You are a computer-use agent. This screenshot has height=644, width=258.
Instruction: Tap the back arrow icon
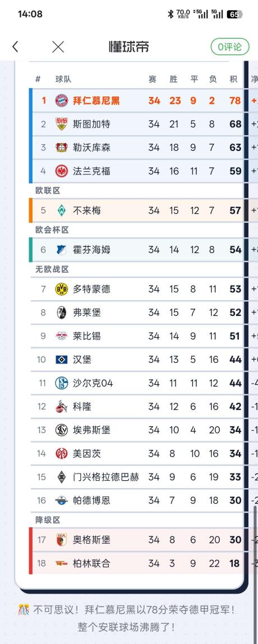15,47
